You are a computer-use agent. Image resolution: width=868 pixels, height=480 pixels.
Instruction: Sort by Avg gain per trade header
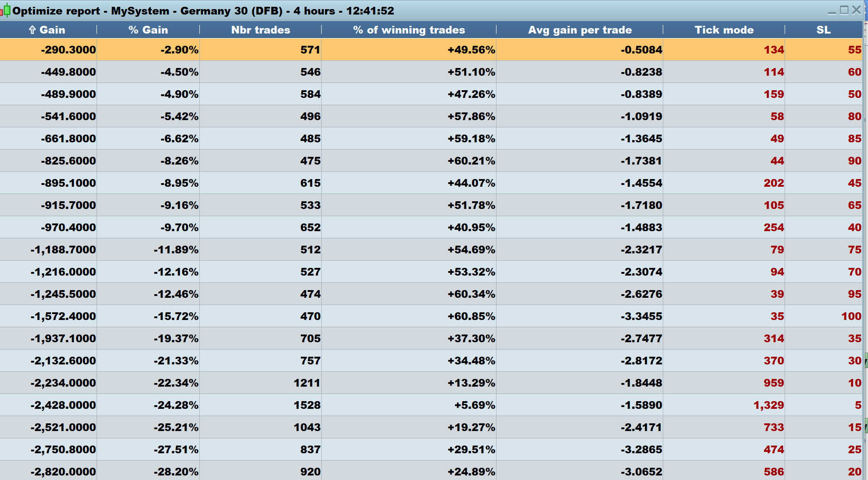pos(579,30)
